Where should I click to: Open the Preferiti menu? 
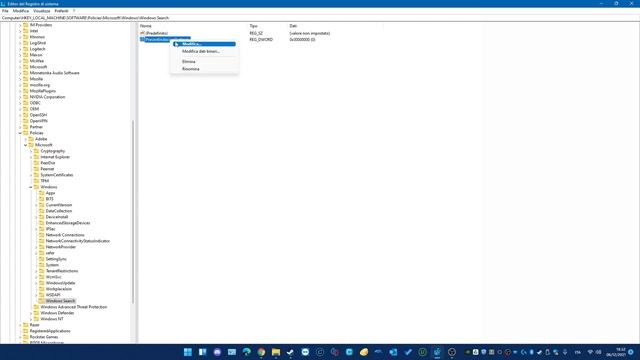[61, 11]
